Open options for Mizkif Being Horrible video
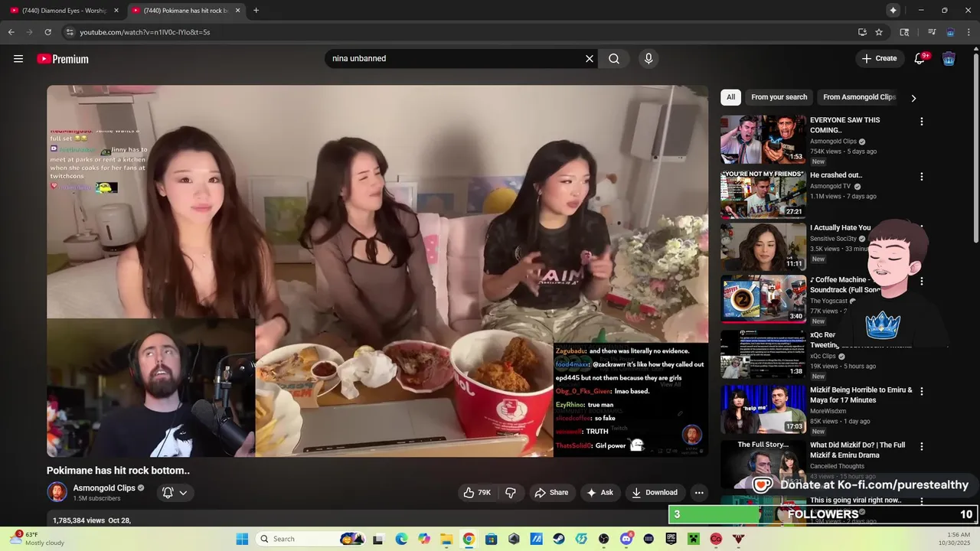Screen dimensions: 980x551 (x=921, y=391)
